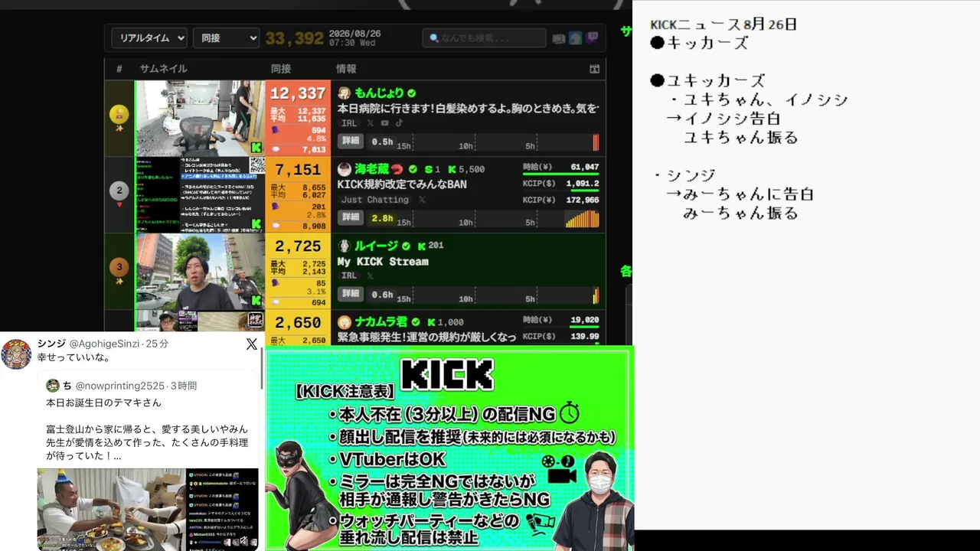
Task: Click the 2,650 viewer count
Action: [x=298, y=323]
